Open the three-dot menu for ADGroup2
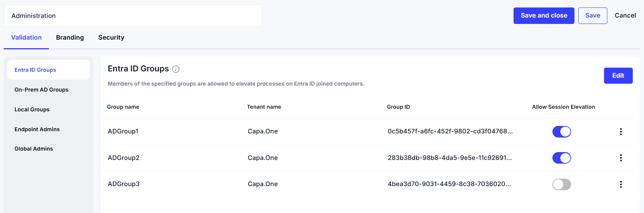 (x=621, y=158)
